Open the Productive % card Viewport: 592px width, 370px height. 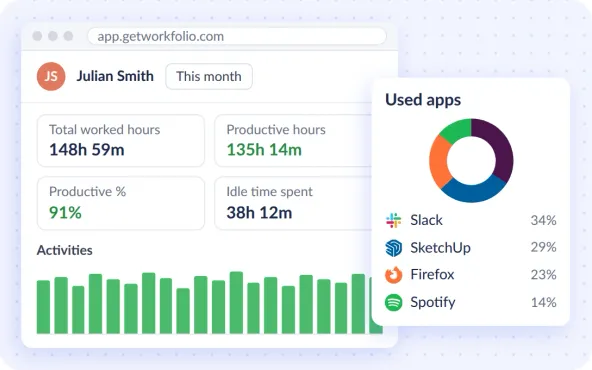[121, 203]
